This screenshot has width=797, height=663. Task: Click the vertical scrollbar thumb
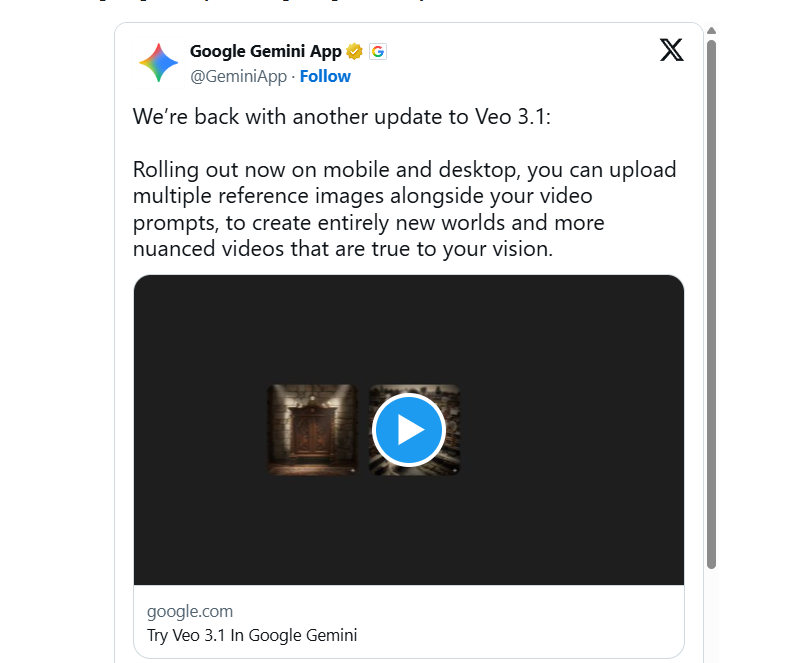712,304
